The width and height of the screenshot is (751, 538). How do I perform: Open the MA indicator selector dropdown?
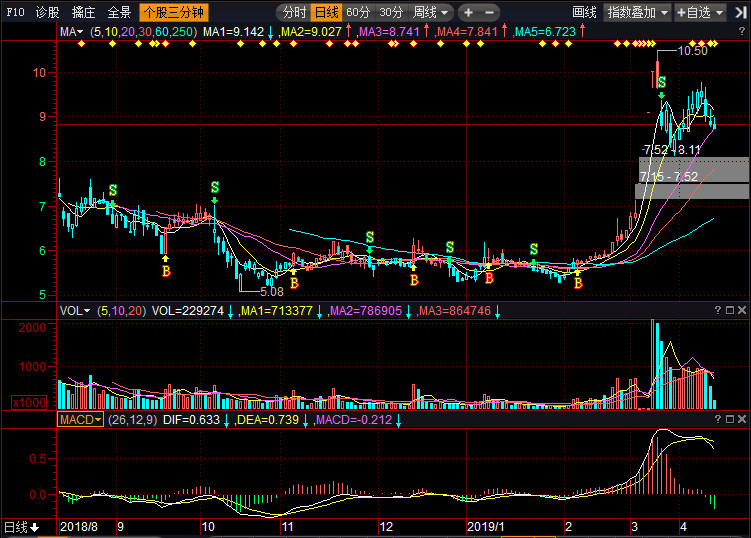pos(71,32)
